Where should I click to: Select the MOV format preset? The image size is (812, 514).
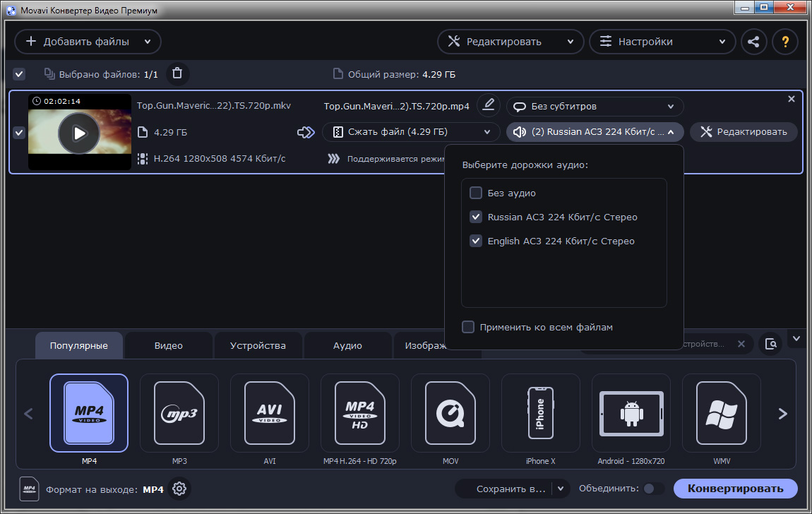[450, 413]
